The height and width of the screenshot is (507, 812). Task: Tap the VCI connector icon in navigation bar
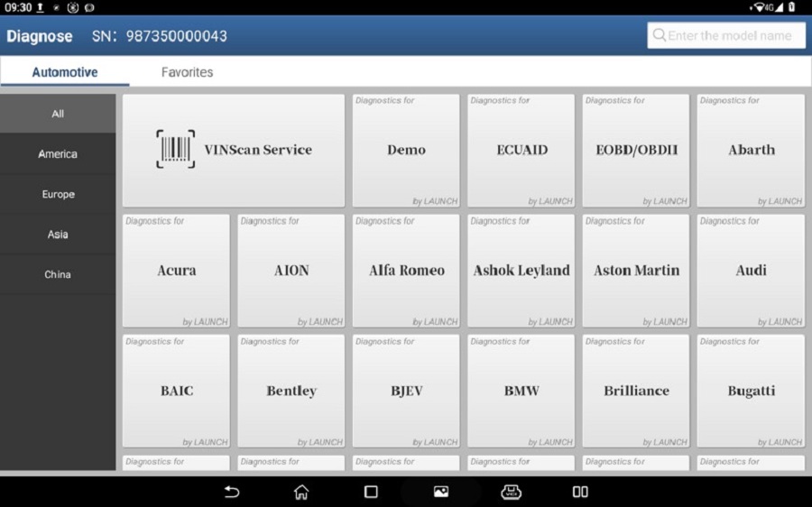coord(511,492)
